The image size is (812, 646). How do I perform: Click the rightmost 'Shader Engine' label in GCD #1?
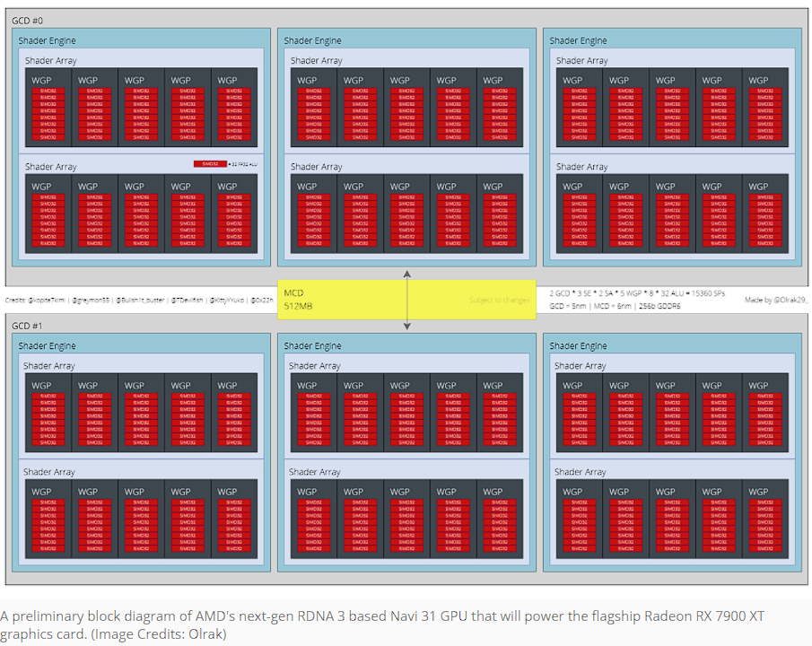(x=578, y=345)
